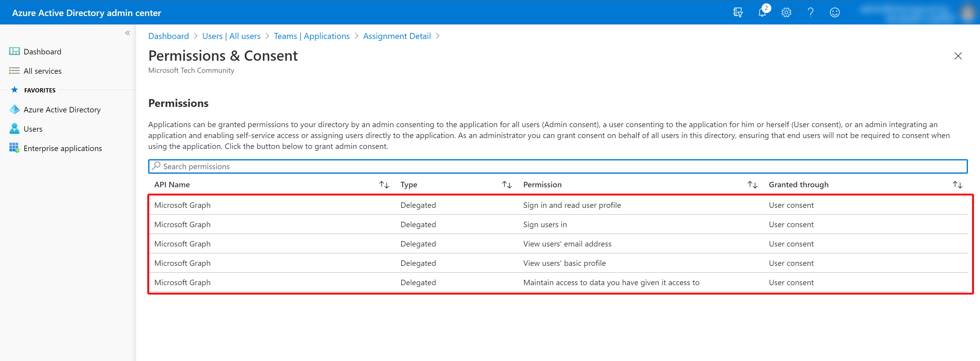Close the Permissions & Consent blade
The image size is (980, 361).
(958, 56)
